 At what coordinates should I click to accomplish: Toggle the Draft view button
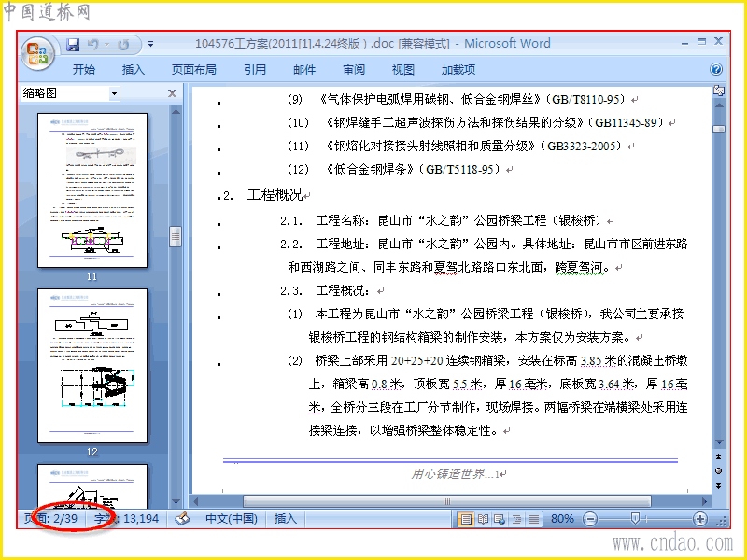(534, 519)
